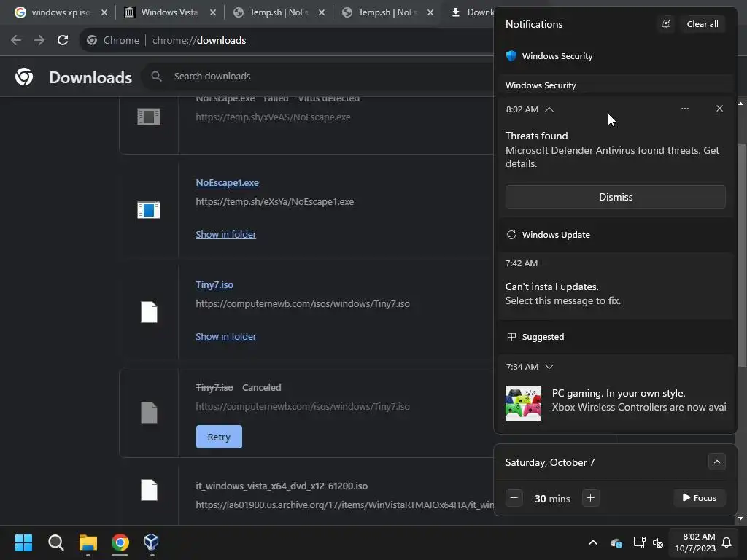Open the NoEscape1.exe download link
Viewport: 747px width, 560px height.
pos(228,183)
